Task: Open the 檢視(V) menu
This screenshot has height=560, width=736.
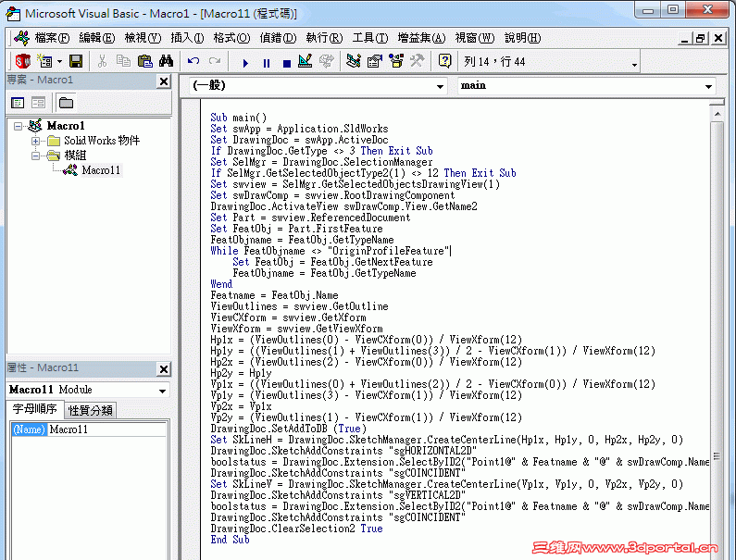Action: (143, 38)
